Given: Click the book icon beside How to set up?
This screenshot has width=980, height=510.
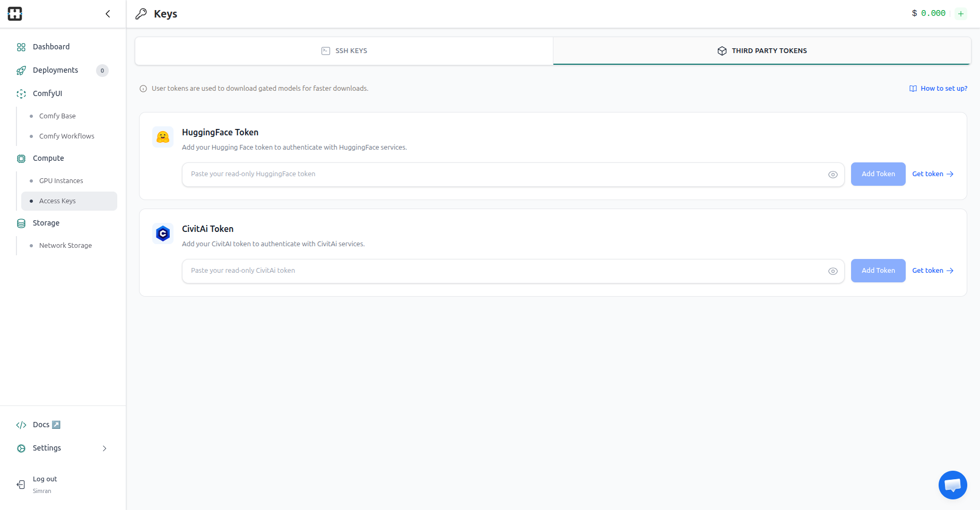Looking at the screenshot, I should point(913,89).
